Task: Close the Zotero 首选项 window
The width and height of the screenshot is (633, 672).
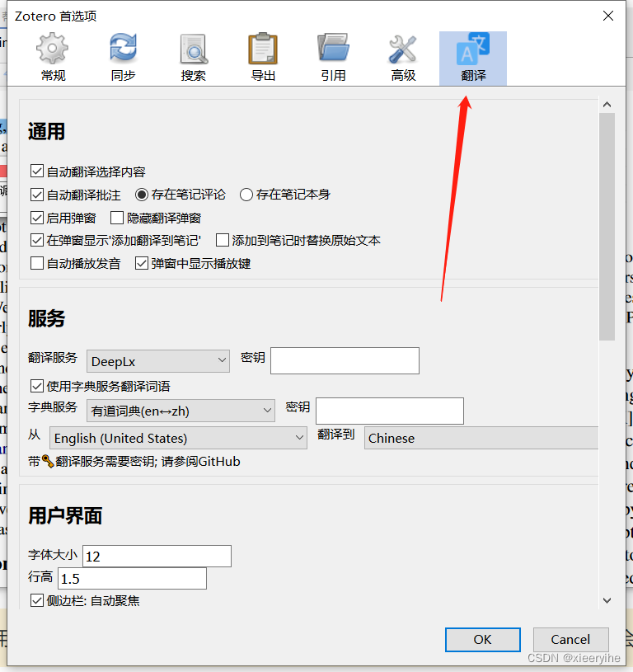Action: pyautogui.click(x=608, y=16)
